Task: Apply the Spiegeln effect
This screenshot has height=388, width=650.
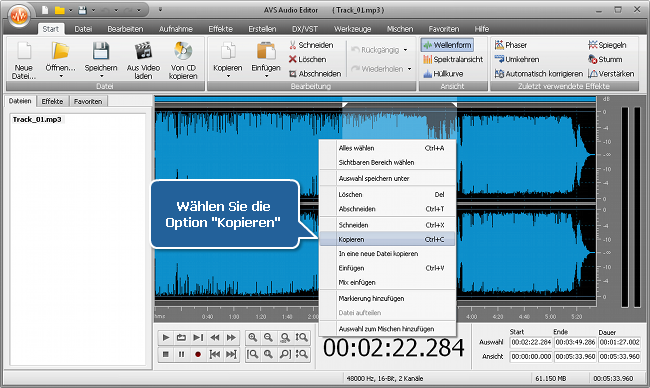Action: click(x=607, y=45)
